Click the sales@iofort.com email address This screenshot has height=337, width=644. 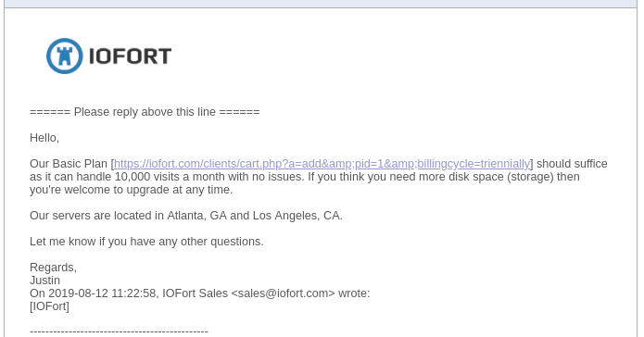coord(283,293)
